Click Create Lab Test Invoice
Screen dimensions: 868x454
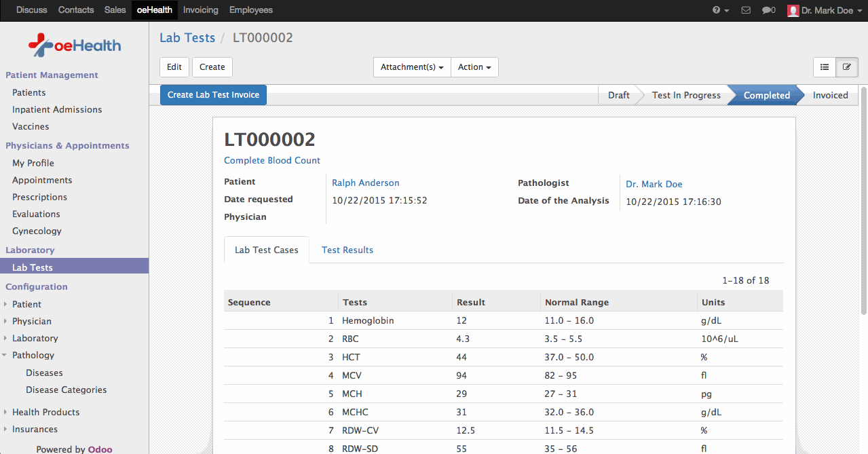pos(213,95)
